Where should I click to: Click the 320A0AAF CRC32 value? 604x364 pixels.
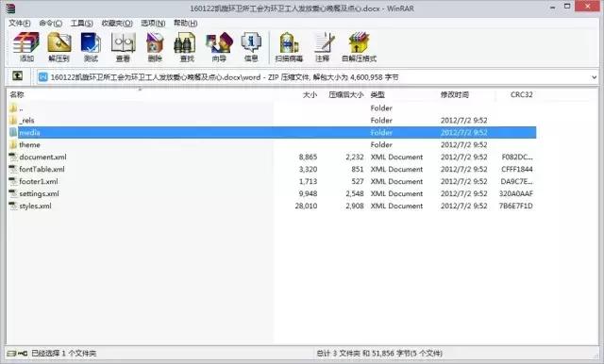516,193
